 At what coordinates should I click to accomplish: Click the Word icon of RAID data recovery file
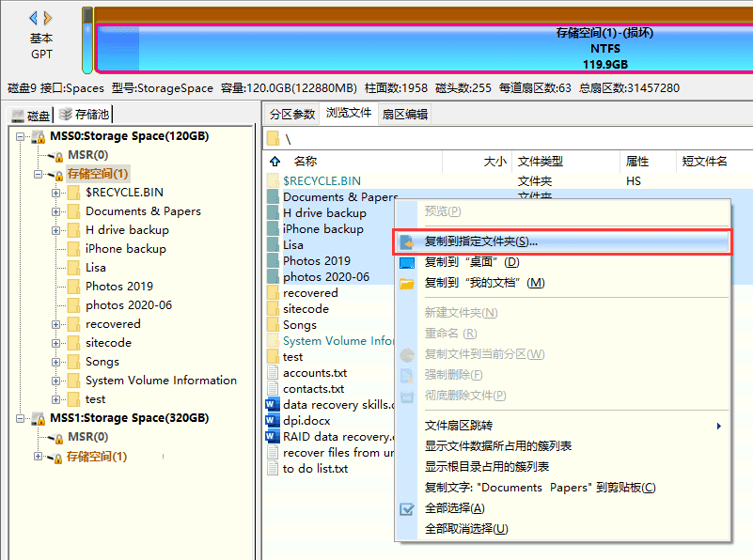point(271,436)
